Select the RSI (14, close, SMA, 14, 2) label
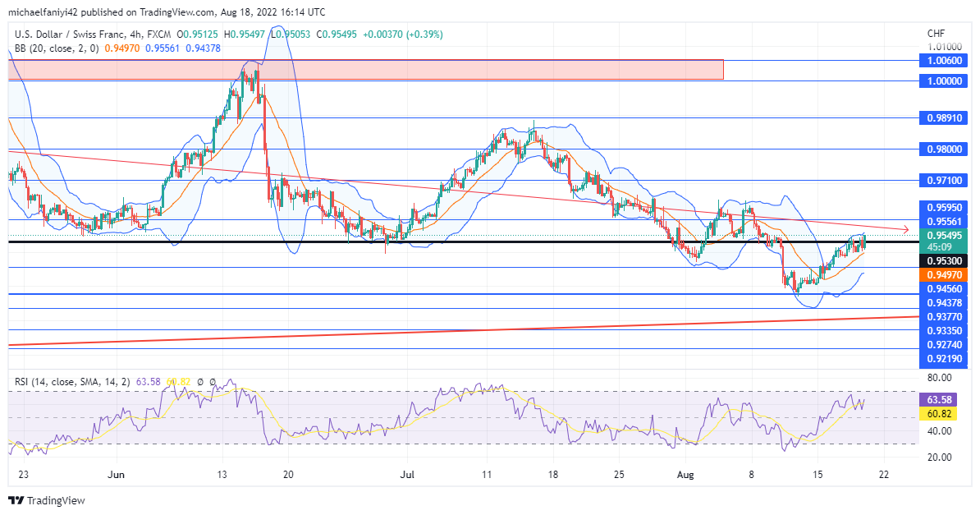This screenshot has width=980, height=515. [x=73, y=382]
